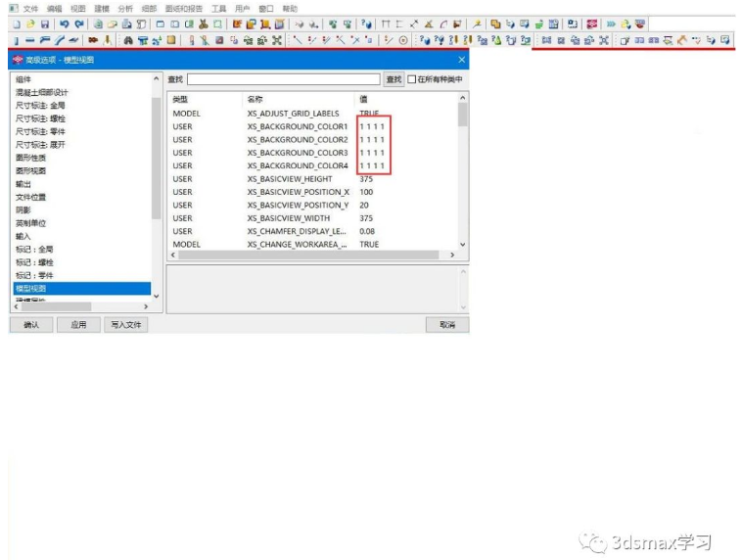Click the XS_BASICVIEW_POSITION_X value 100
This screenshot has height=560, width=742.
click(x=366, y=192)
